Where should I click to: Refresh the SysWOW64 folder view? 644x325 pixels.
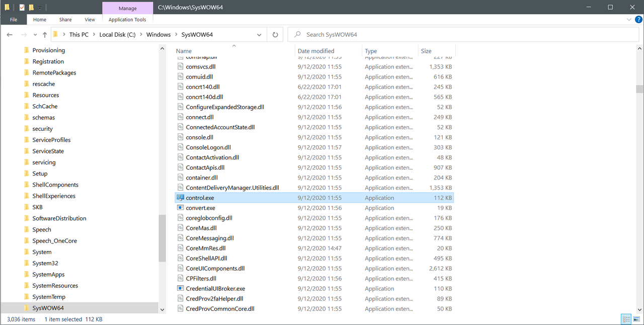[x=275, y=35]
